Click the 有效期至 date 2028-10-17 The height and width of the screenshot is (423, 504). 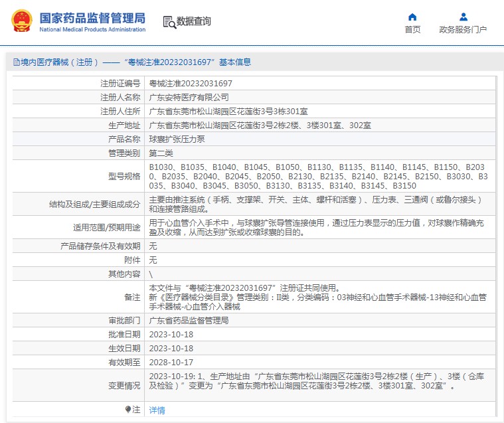click(171, 362)
